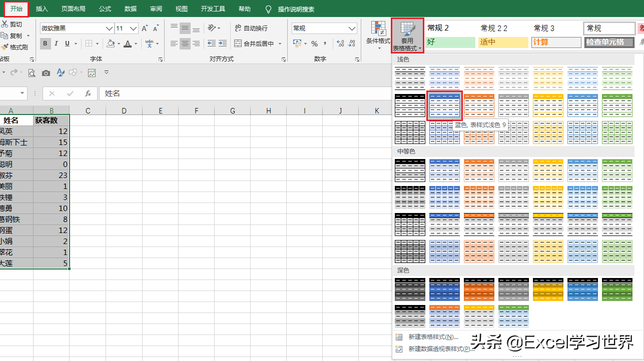Click the Format Painter (格式刷) icon

tap(5, 47)
